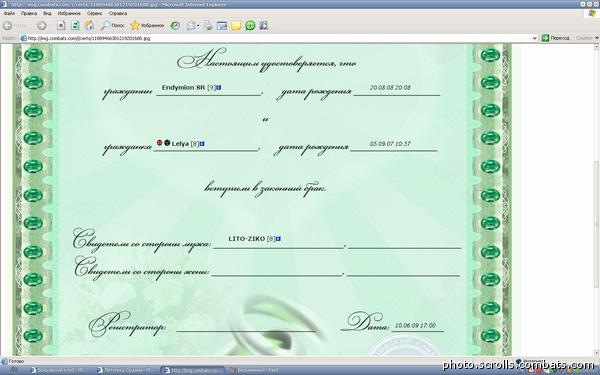Click the window-shaped toolbar icon after Print
This screenshot has width=600, height=375.
(x=222, y=26)
